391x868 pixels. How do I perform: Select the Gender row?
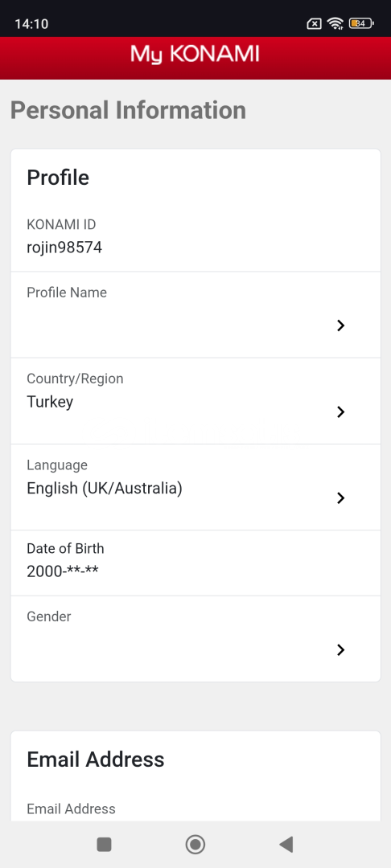point(195,639)
